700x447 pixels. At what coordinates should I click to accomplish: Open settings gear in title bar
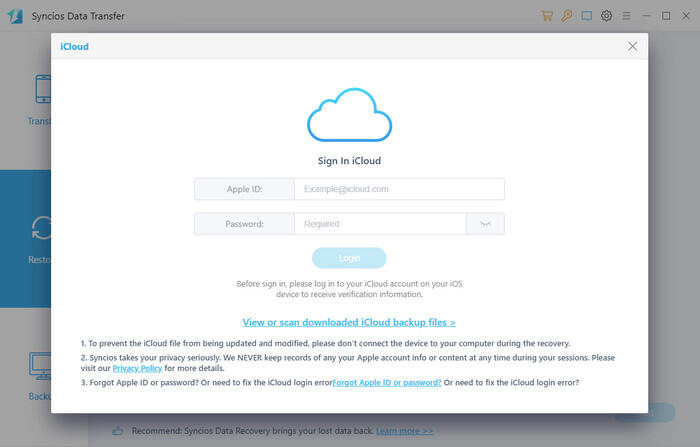606,16
